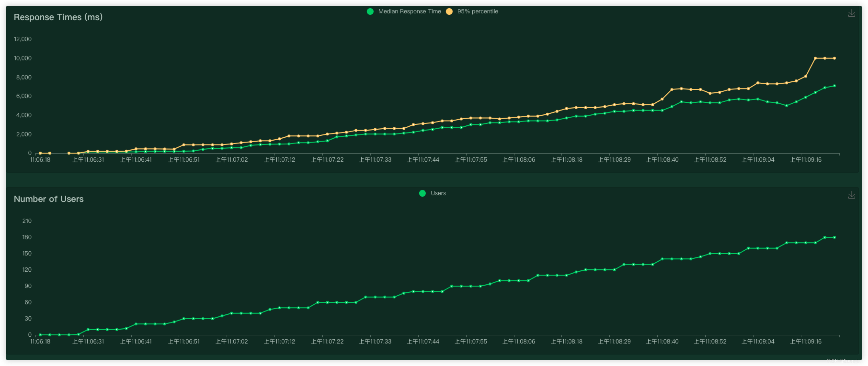This screenshot has height=366, width=868.
Task: Click the final Median Response Time data point
Action: pos(835,86)
